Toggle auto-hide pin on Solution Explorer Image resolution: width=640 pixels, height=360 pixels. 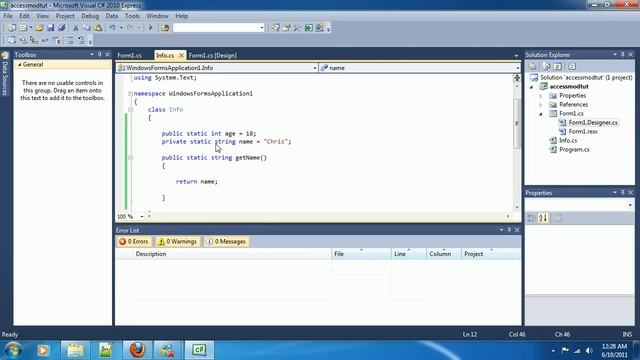point(622,54)
